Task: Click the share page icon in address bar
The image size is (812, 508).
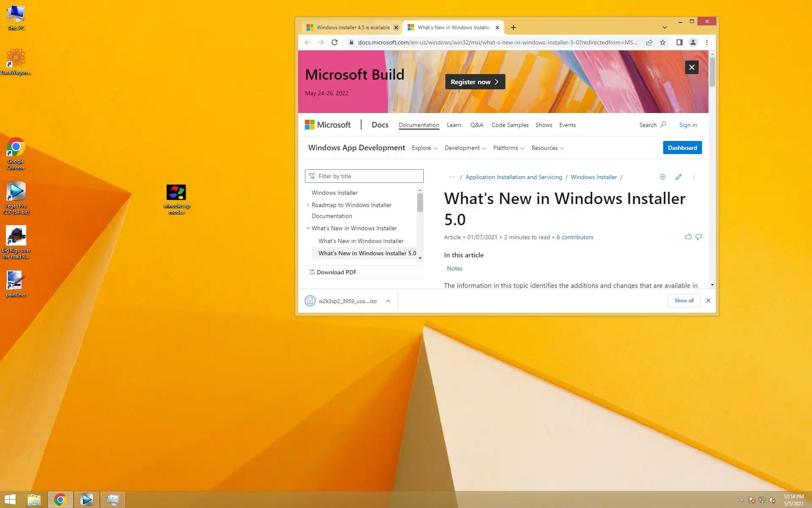Action: tap(649, 42)
